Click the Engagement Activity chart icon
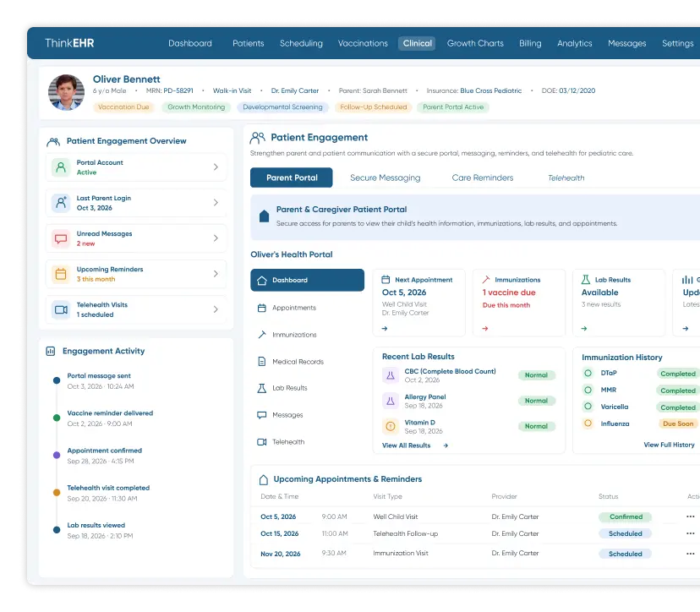Viewport: 700px width, 612px height. [51, 352]
